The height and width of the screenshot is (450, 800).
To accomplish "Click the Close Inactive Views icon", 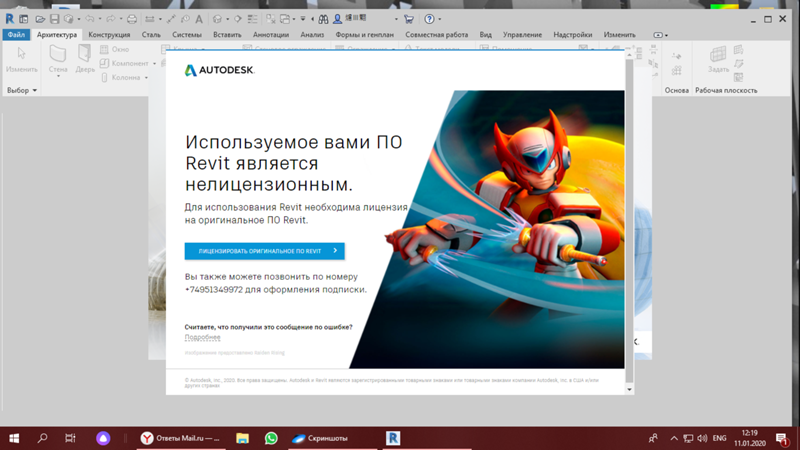I will [270, 19].
